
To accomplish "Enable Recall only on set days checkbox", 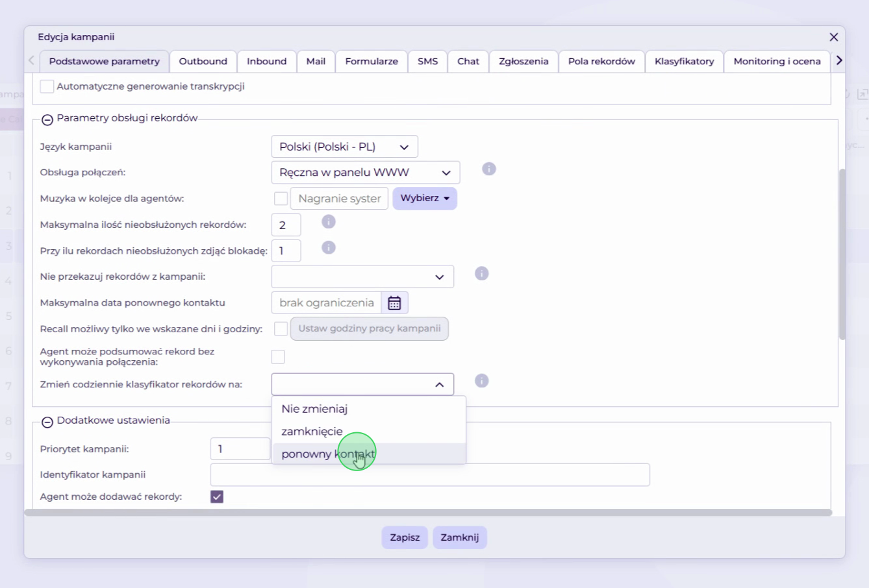I will [x=281, y=329].
